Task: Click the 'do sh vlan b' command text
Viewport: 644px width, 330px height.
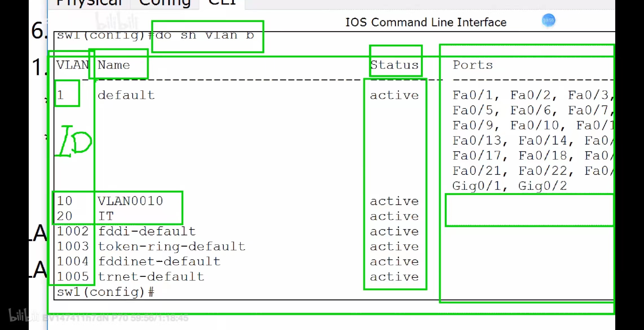Action: (205, 35)
